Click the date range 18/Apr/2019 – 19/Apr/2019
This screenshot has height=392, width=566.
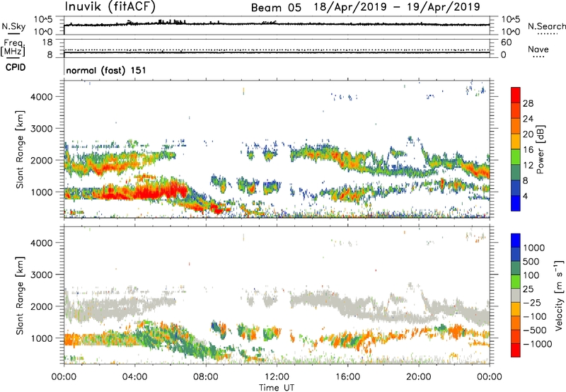[397, 7]
